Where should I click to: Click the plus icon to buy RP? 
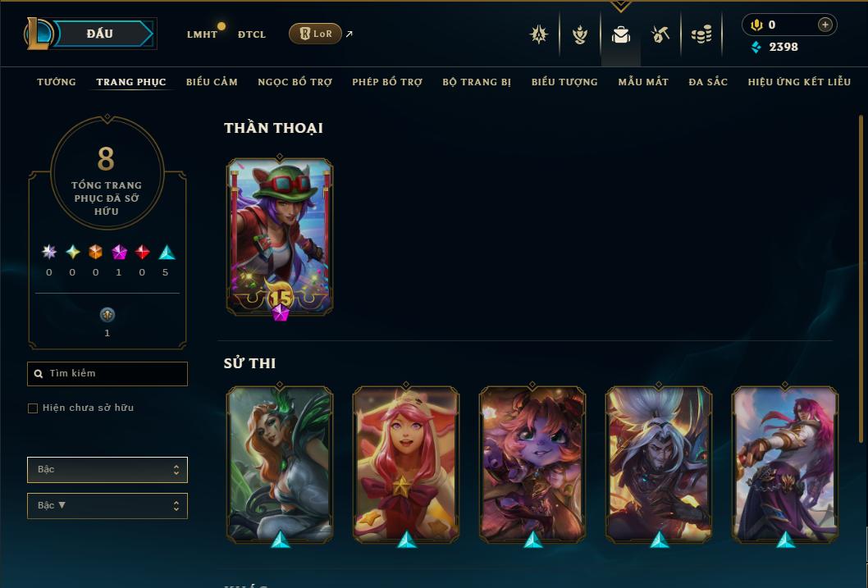click(x=825, y=25)
